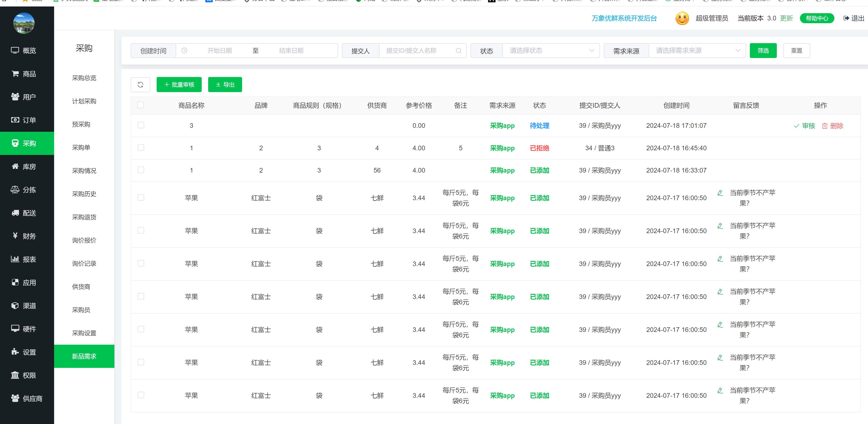Open 采购设置 submenu item

pyautogui.click(x=84, y=333)
